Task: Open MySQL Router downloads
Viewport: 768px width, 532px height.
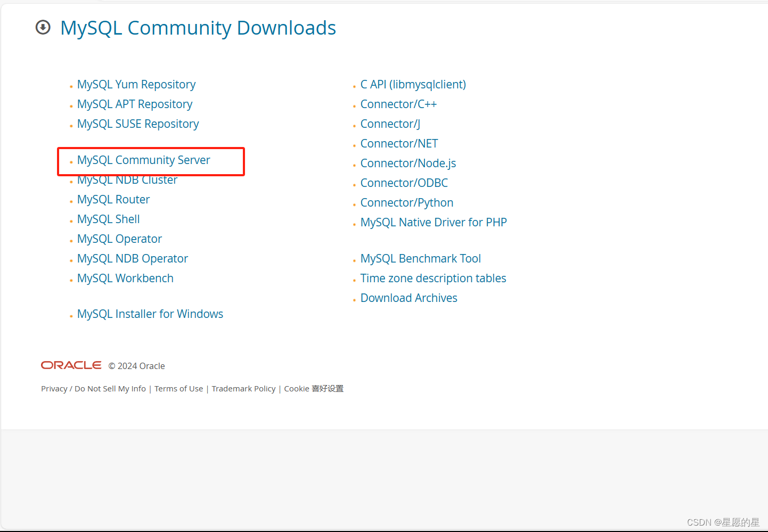Action: tap(113, 199)
